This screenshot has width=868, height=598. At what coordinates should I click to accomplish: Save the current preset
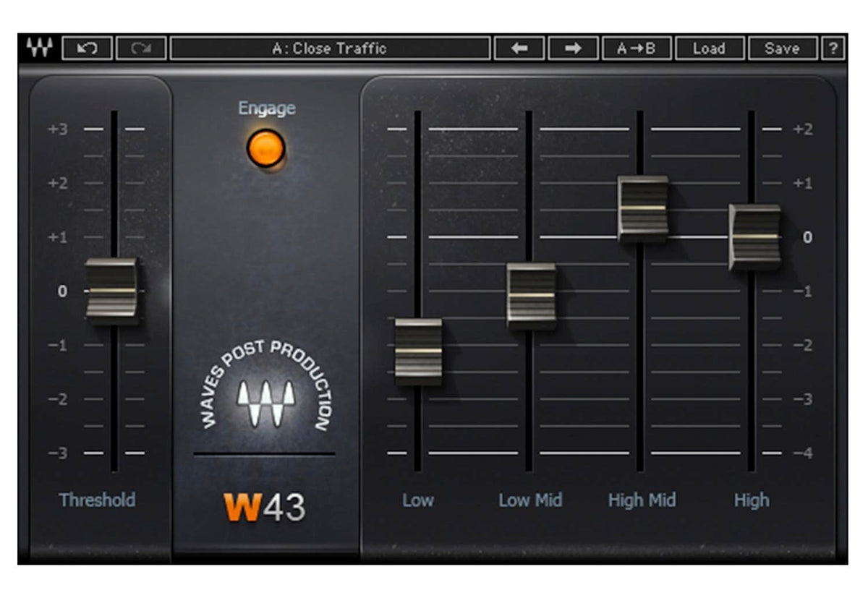click(782, 48)
